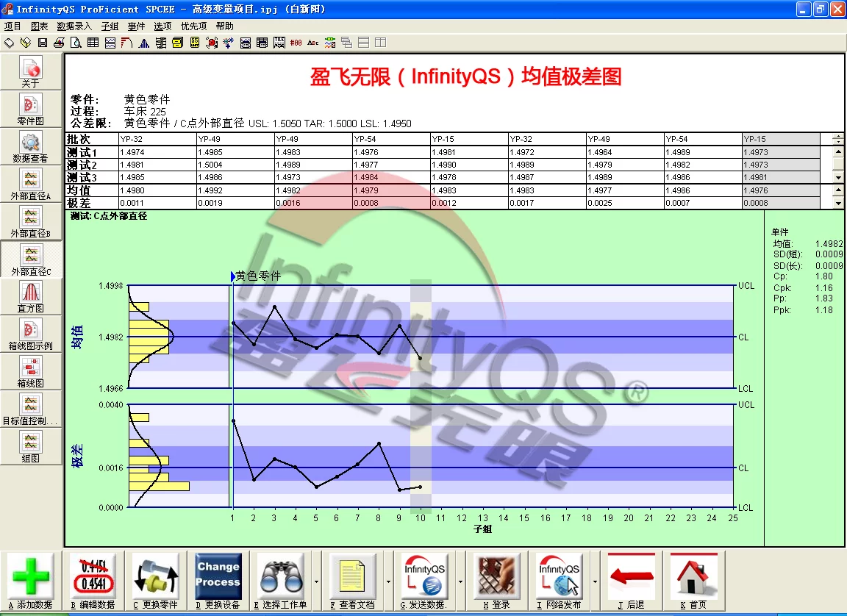The width and height of the screenshot is (847, 616).
Task: Click the data table grid icon
Action: (93, 43)
